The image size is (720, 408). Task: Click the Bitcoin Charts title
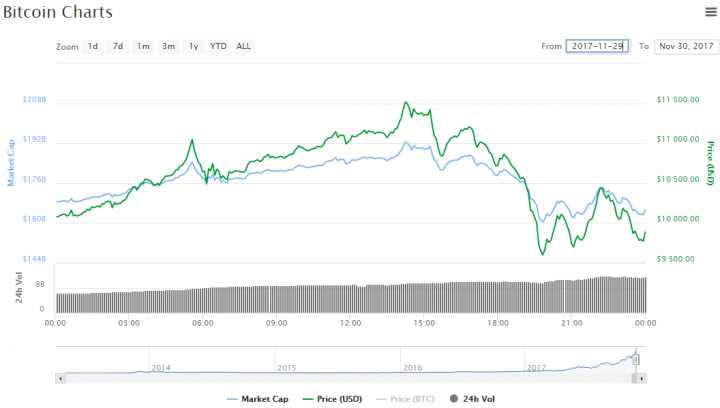pyautogui.click(x=58, y=12)
